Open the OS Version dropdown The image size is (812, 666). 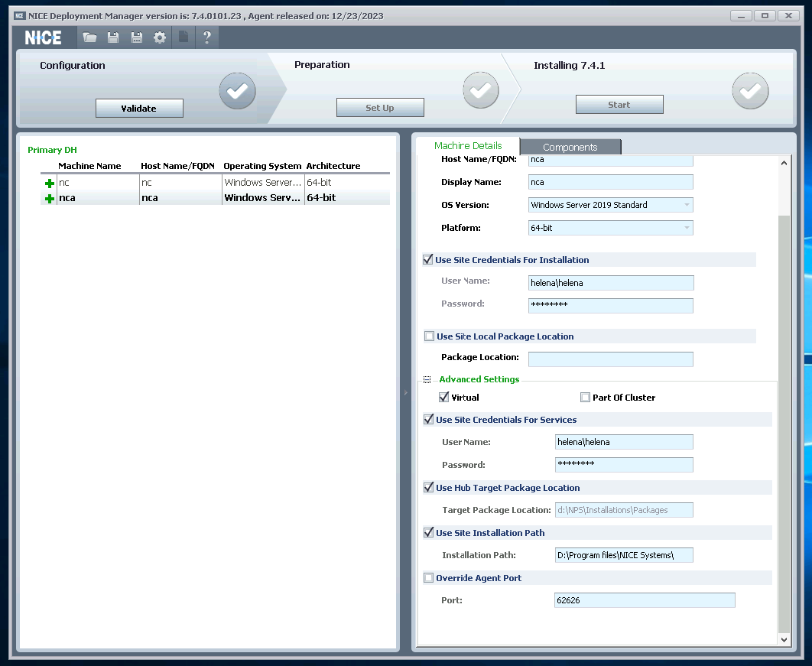tap(687, 205)
